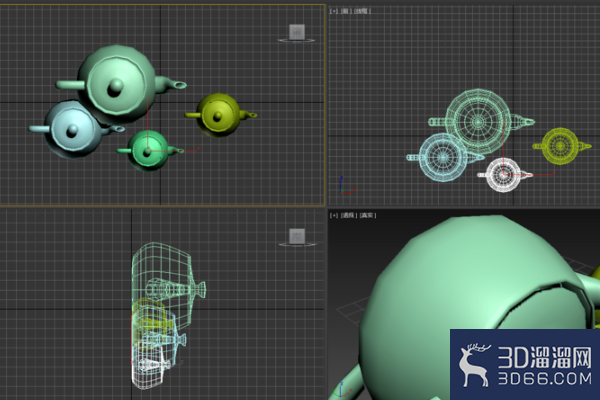Click the ViewCube compass ring in top-left viewport

click(x=297, y=40)
